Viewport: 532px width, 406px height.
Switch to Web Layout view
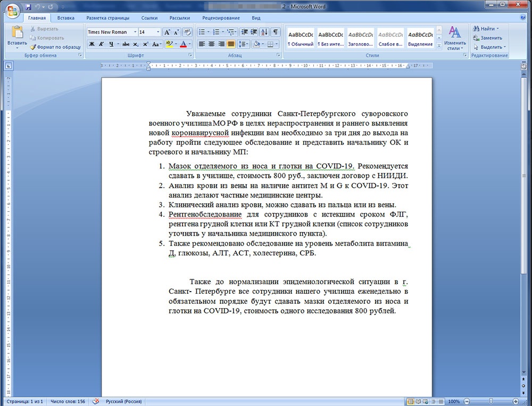(x=426, y=401)
